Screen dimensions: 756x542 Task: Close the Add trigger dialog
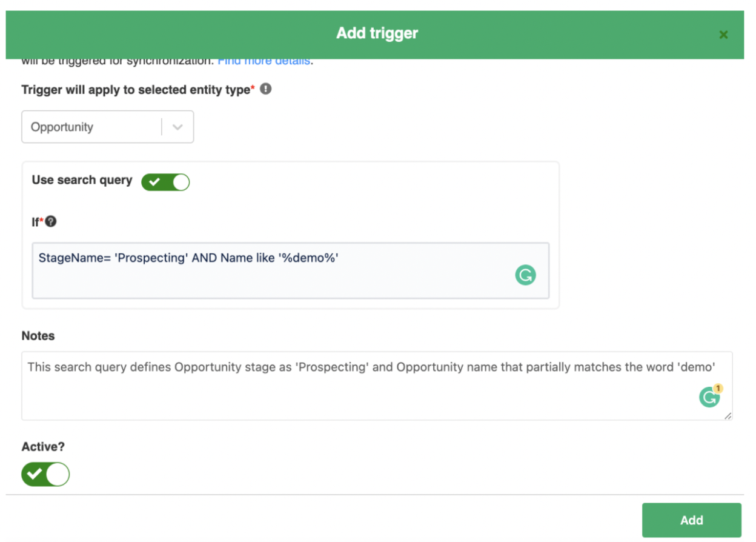723,35
